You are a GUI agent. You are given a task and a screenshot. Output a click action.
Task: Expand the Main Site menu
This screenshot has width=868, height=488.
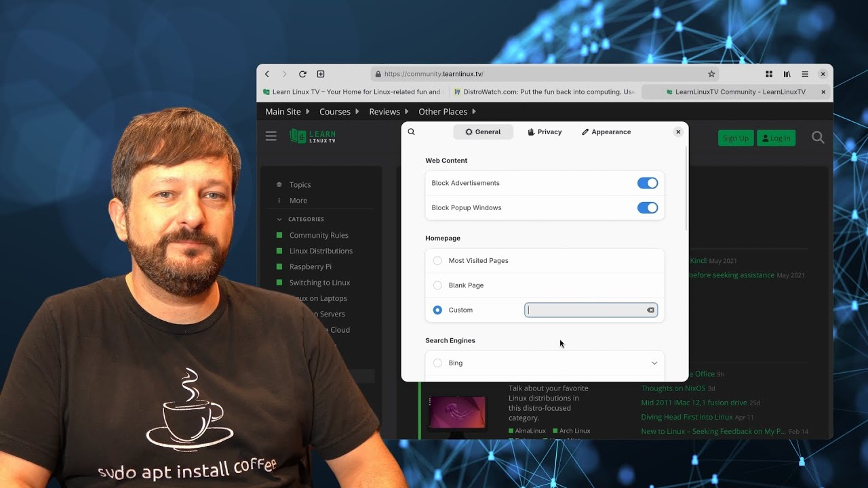click(288, 111)
